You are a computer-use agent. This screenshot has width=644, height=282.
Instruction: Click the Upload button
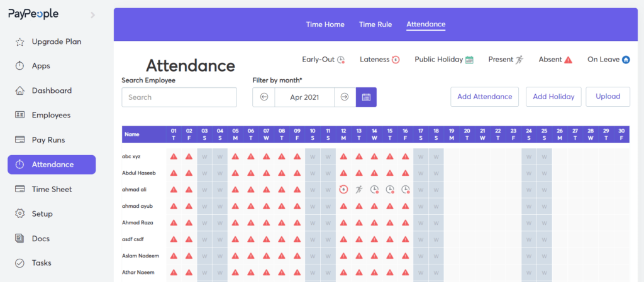click(x=608, y=97)
